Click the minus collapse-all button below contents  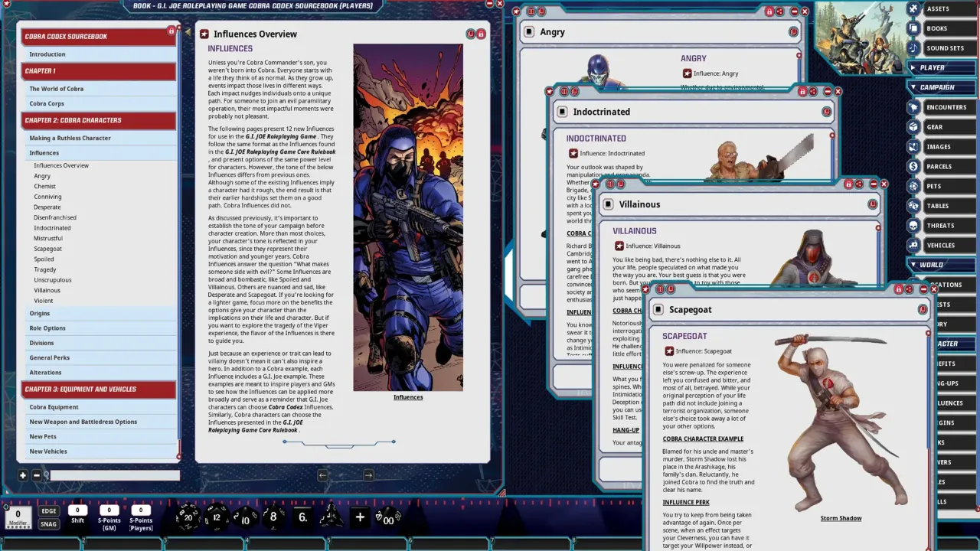(36, 475)
